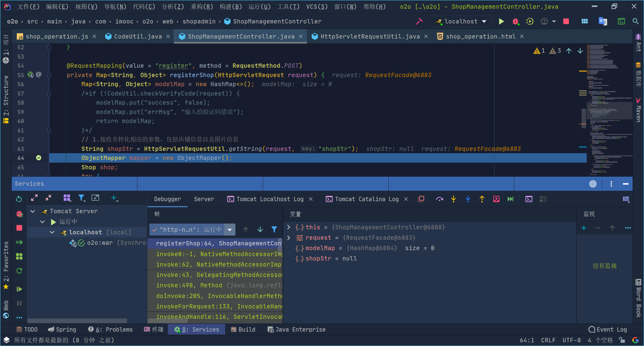644x346 pixels.
Task: Expand all nodes in the Services tree
Action: pyautogui.click(x=34, y=198)
